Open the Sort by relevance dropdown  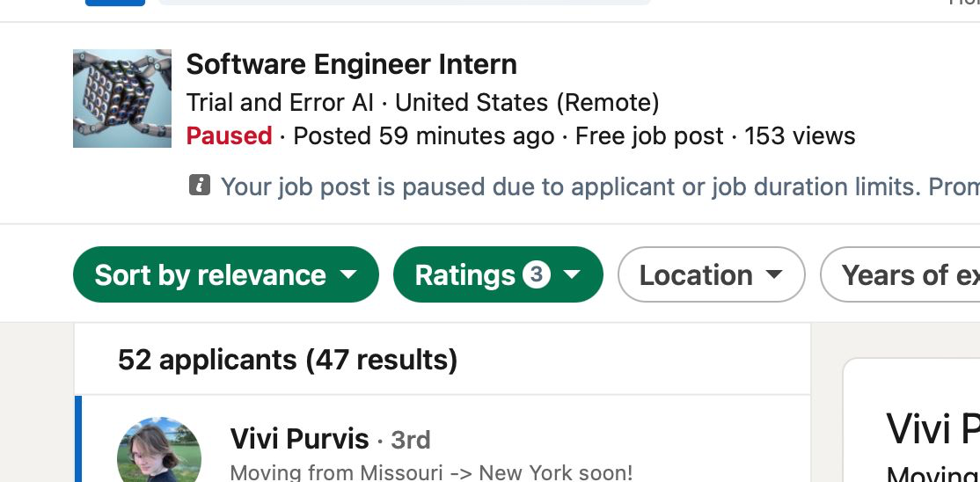click(x=225, y=274)
